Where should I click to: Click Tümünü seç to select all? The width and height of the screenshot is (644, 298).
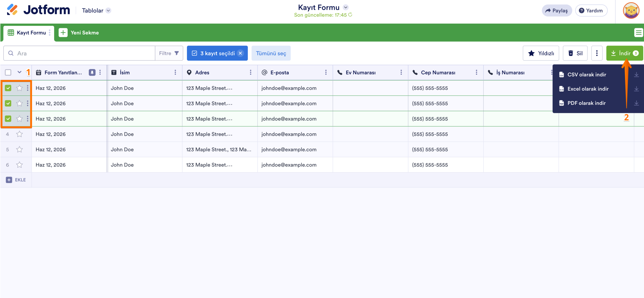pyautogui.click(x=271, y=53)
